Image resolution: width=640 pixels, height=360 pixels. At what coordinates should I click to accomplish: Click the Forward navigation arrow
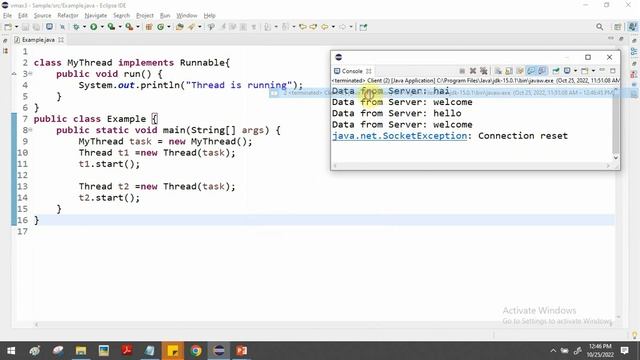[342, 27]
